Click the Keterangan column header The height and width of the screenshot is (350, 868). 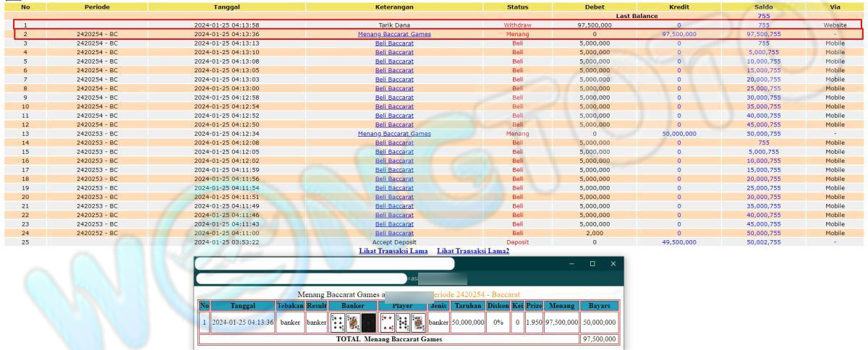(x=394, y=7)
